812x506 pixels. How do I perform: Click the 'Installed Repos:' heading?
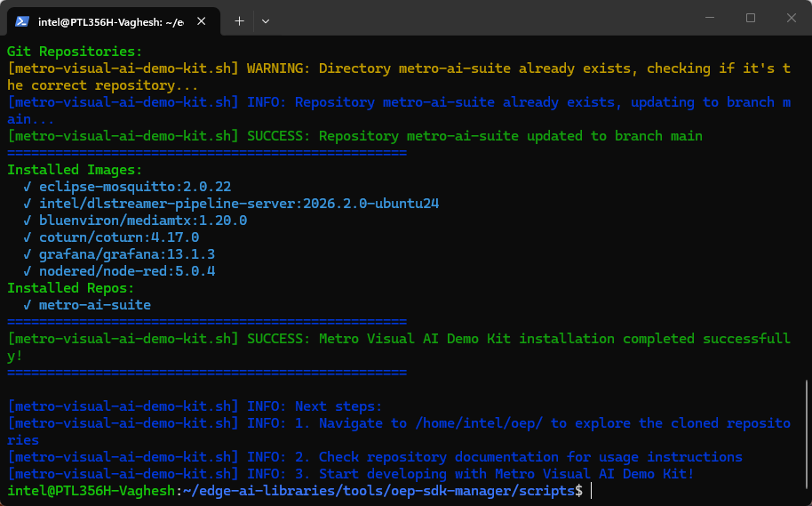point(70,288)
